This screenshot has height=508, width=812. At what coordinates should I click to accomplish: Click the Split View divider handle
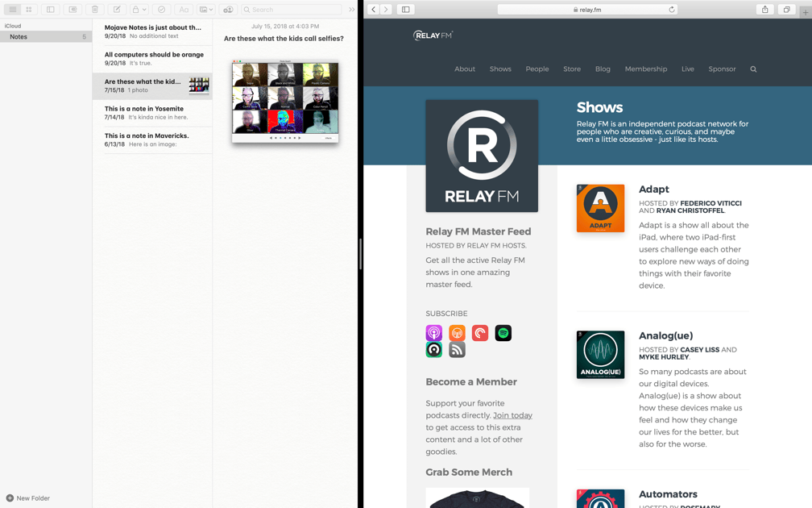coord(360,254)
